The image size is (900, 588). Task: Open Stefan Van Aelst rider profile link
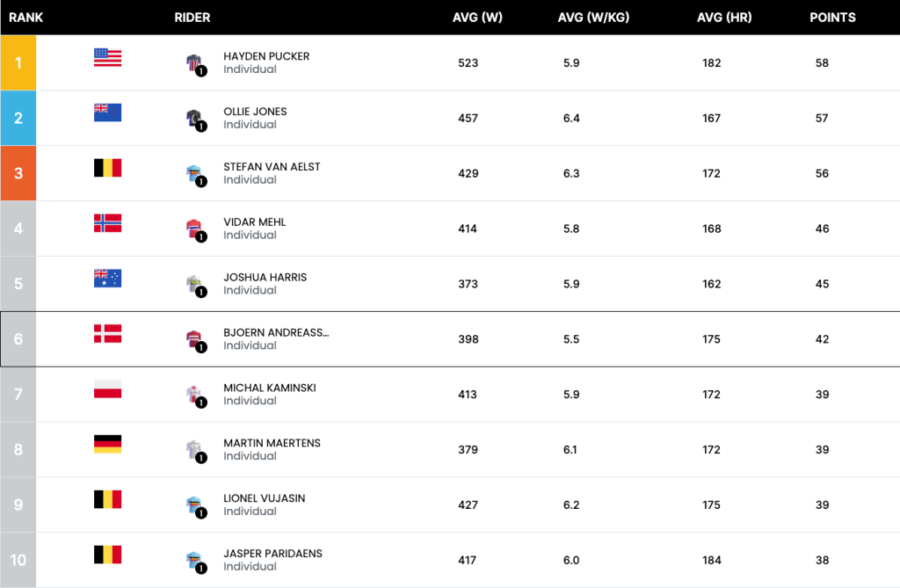(x=272, y=166)
